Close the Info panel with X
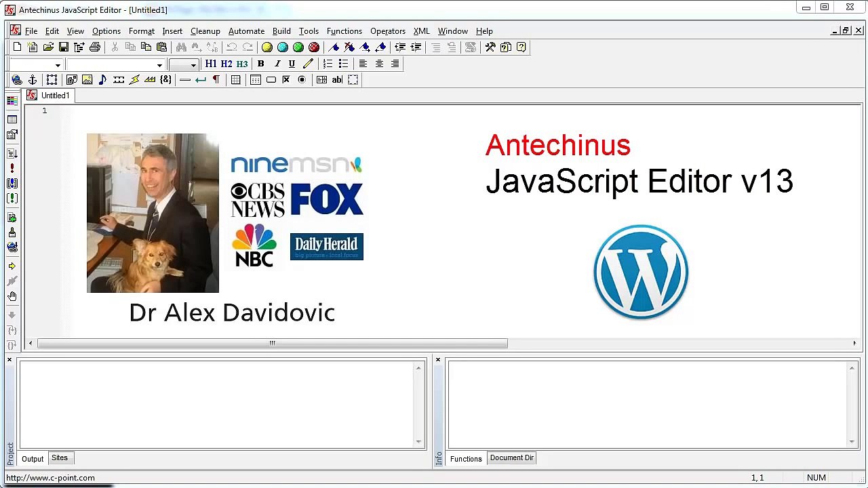Viewport: 868px width, 488px height. click(438, 360)
